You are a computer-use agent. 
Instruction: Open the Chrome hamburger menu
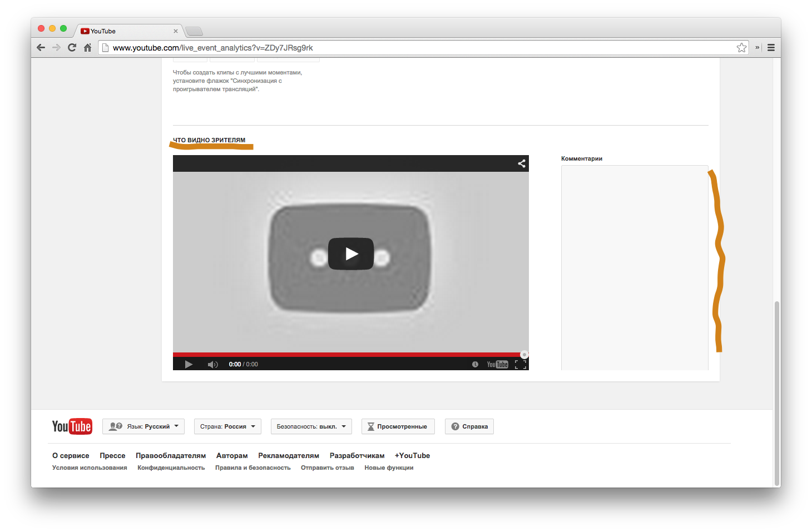pos(771,48)
